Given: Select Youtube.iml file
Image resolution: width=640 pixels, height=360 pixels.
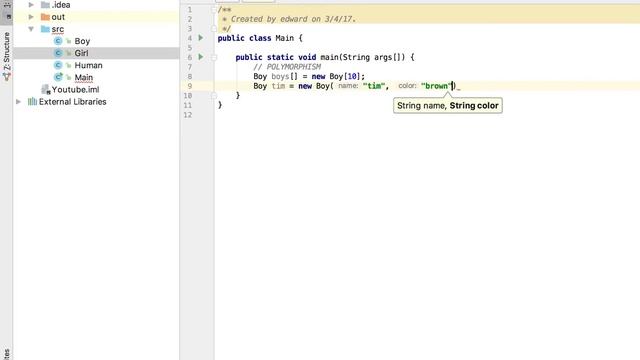Looking at the screenshot, I should [75, 89].
